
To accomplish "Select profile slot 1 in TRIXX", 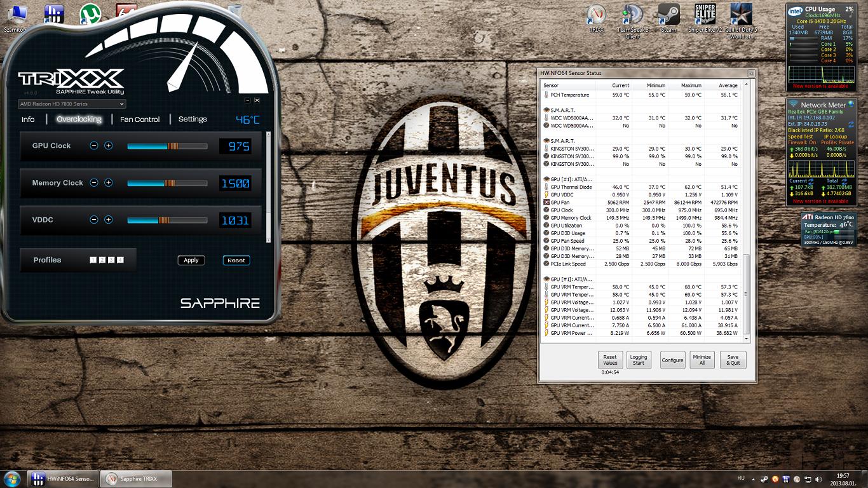I will pos(93,260).
